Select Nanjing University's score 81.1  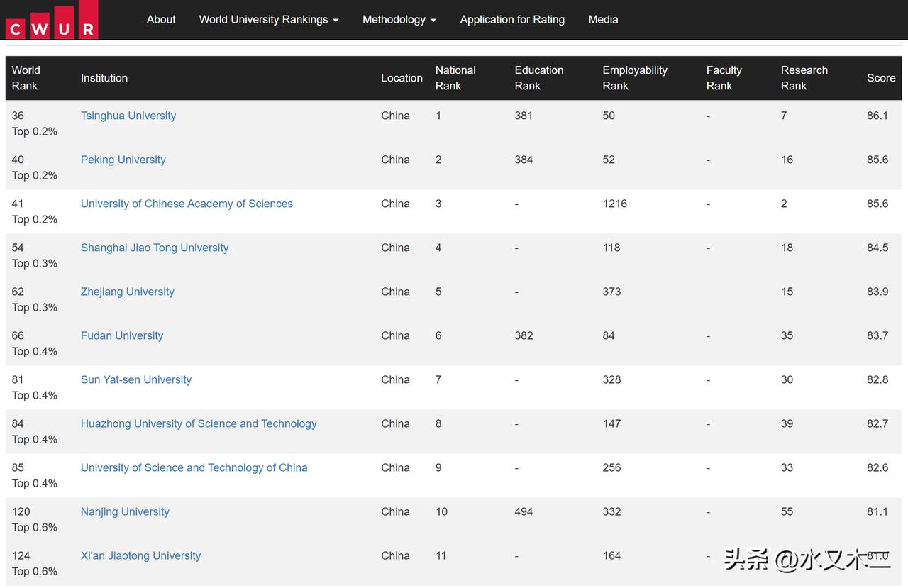tap(877, 511)
